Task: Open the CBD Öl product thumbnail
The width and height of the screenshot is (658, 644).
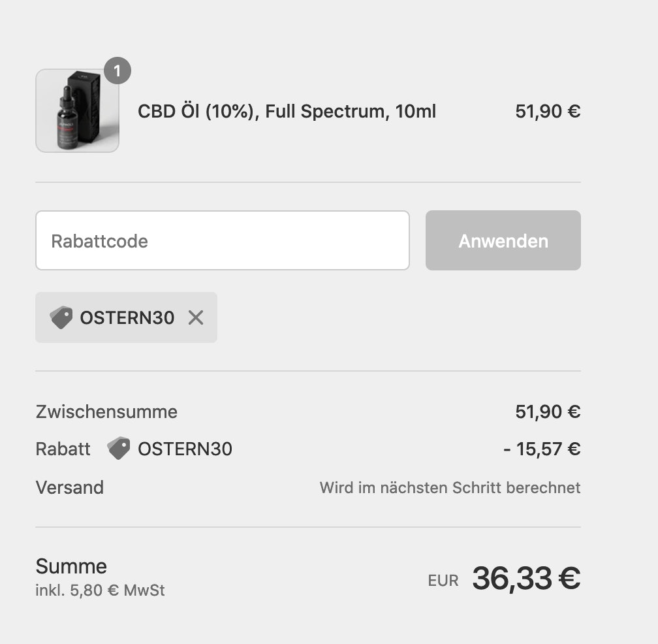Action: tap(77, 110)
